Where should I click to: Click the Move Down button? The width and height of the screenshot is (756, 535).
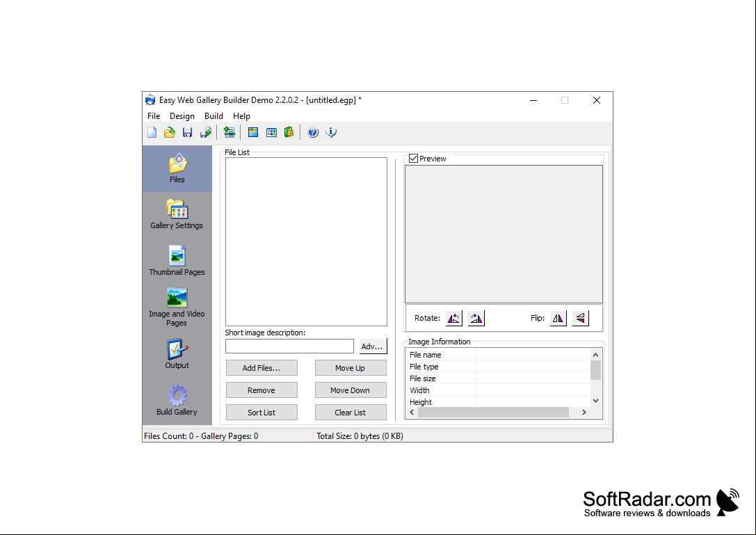tap(351, 390)
